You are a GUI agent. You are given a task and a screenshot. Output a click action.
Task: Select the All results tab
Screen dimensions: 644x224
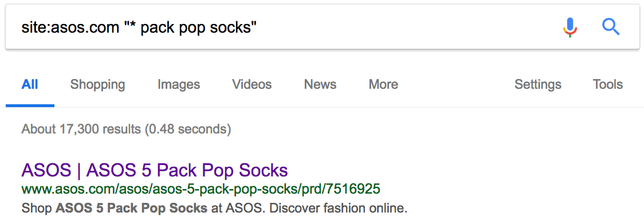point(30,84)
